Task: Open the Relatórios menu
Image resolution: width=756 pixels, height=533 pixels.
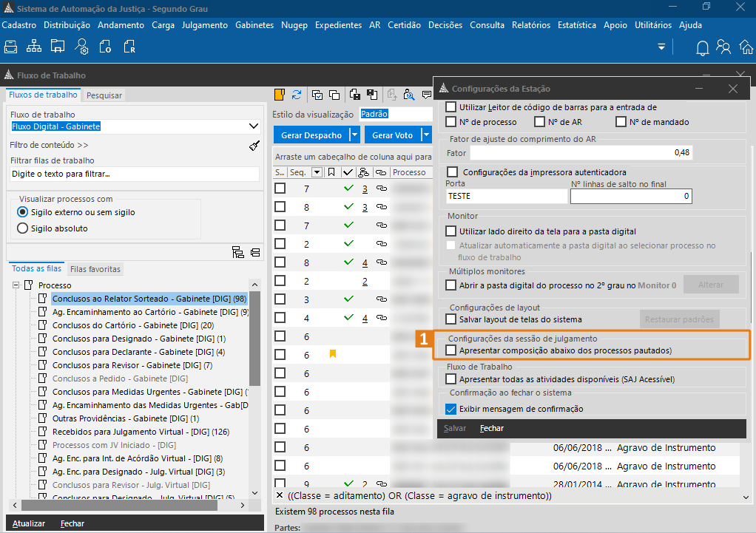Action: 531,25
